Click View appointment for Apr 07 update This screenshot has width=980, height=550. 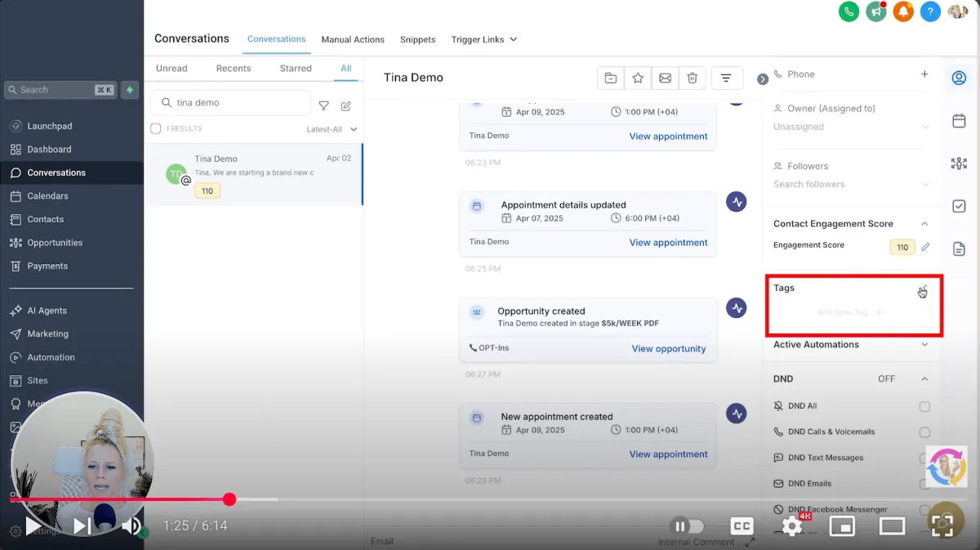(668, 243)
